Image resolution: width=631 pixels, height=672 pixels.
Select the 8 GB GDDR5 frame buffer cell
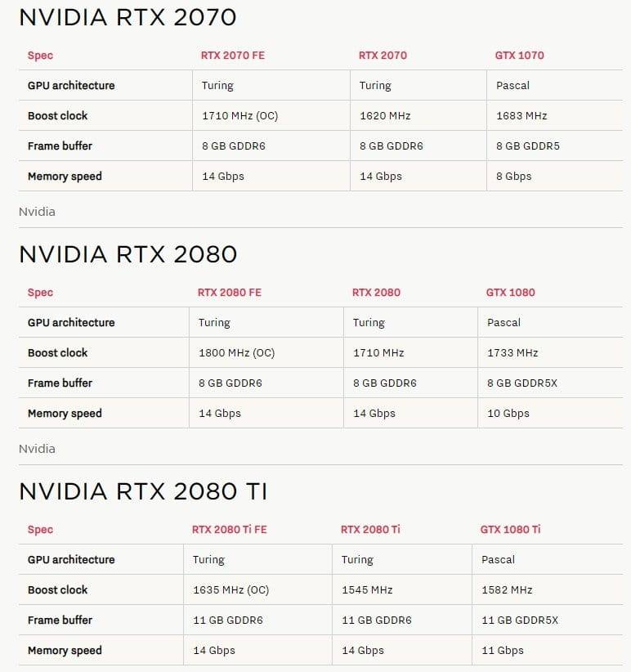point(528,146)
